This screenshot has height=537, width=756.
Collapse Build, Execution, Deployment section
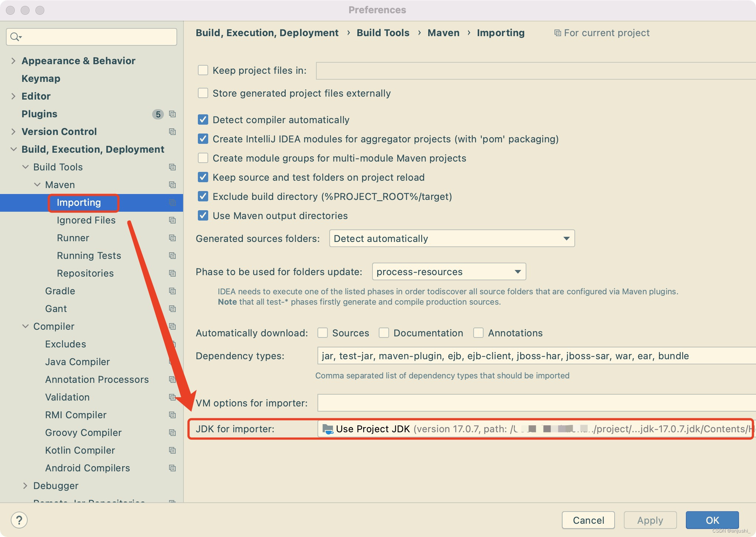coord(13,149)
